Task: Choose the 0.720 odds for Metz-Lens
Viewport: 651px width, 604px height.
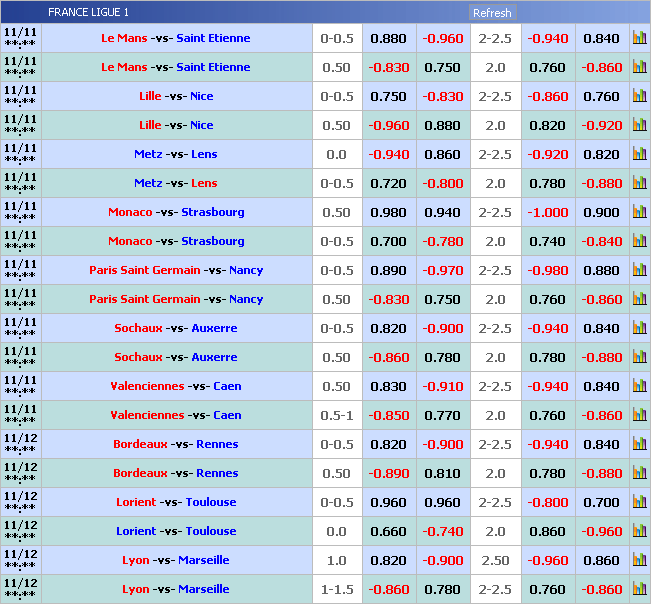Action: (x=388, y=184)
